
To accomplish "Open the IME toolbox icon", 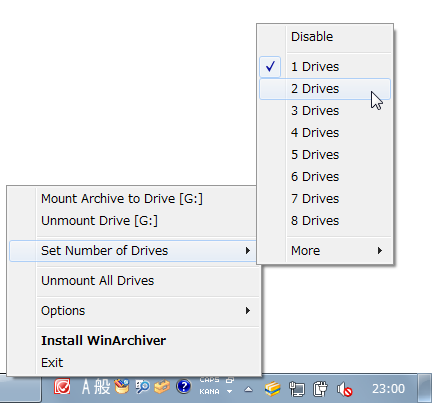I will [x=162, y=387].
